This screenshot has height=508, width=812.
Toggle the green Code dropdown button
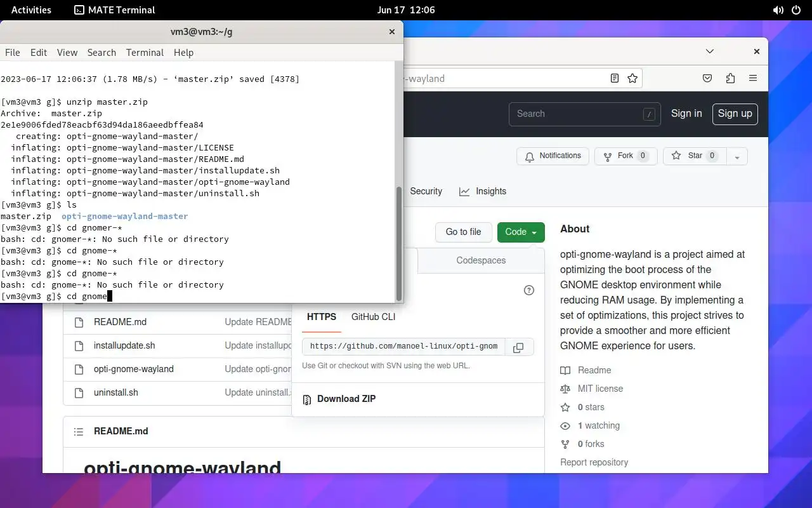(521, 232)
